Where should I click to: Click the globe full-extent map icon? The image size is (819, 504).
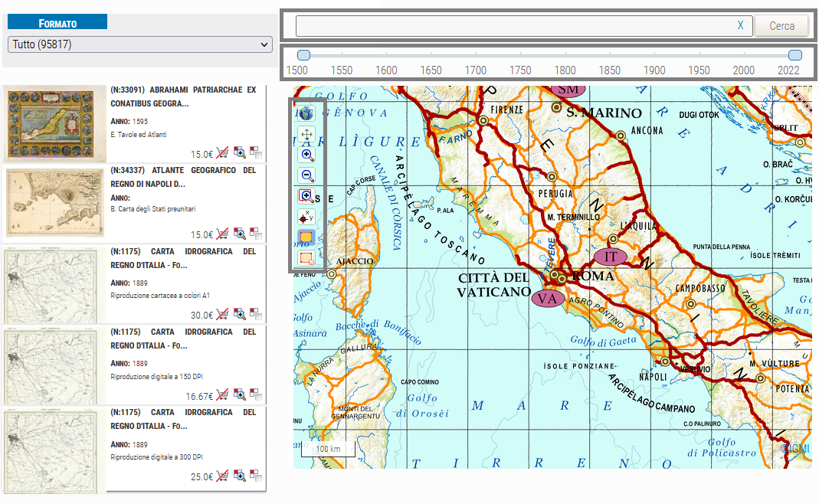click(306, 113)
